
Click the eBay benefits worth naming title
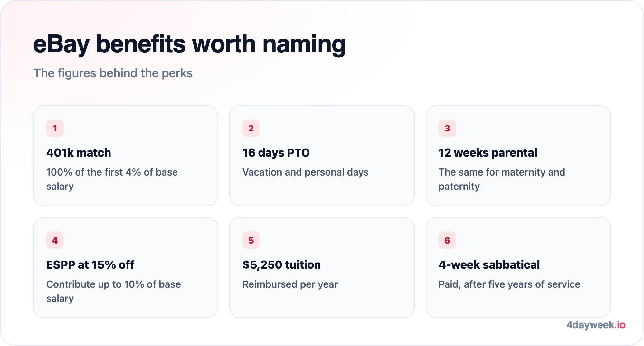189,44
